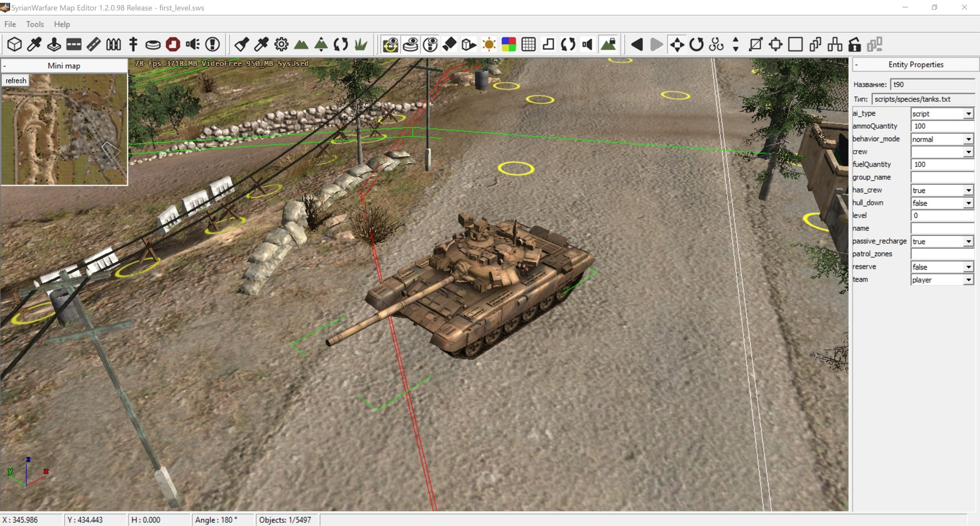The height and width of the screenshot is (526, 980).
Task: Click the color palette toolbar icon
Action: (508, 44)
